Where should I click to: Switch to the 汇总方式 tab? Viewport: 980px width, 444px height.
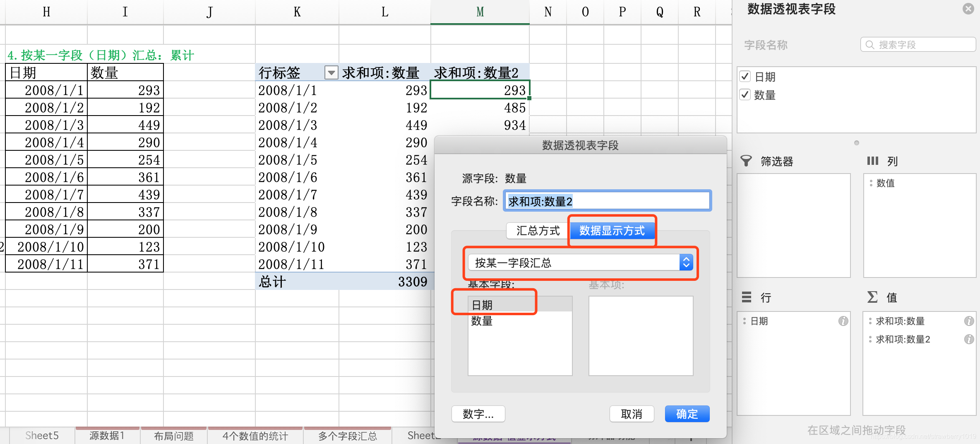pos(538,231)
